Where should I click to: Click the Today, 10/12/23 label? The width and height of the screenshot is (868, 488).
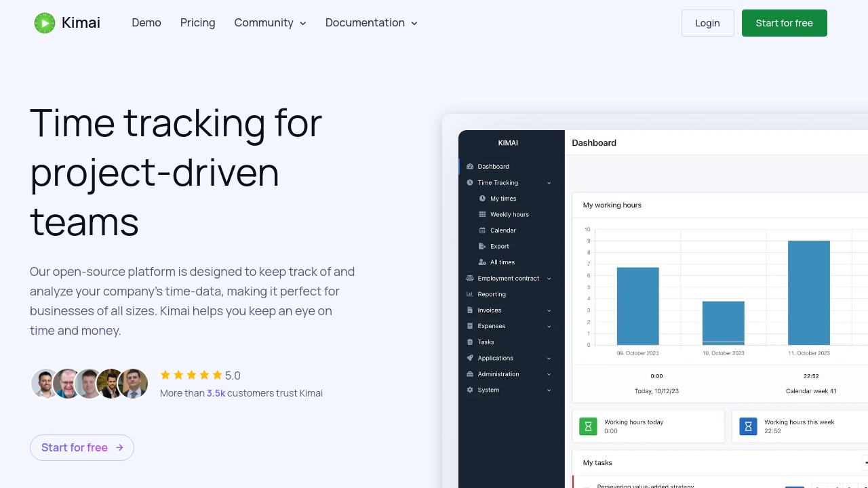(x=656, y=391)
